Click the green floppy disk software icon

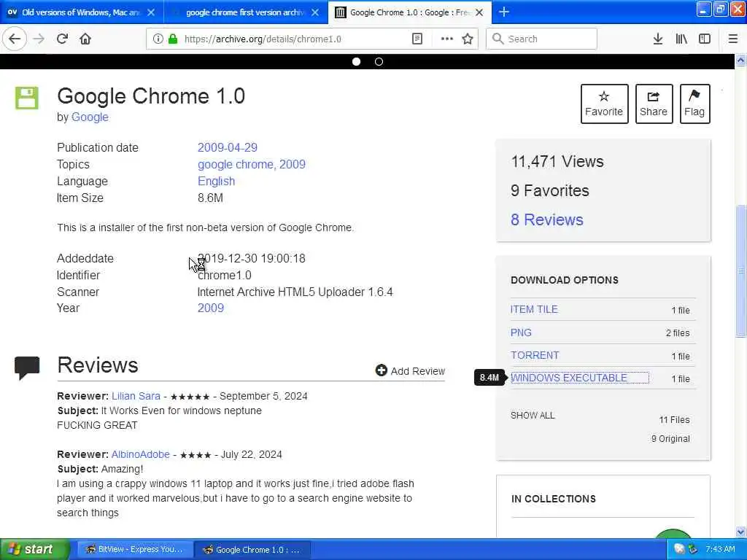coord(27,98)
